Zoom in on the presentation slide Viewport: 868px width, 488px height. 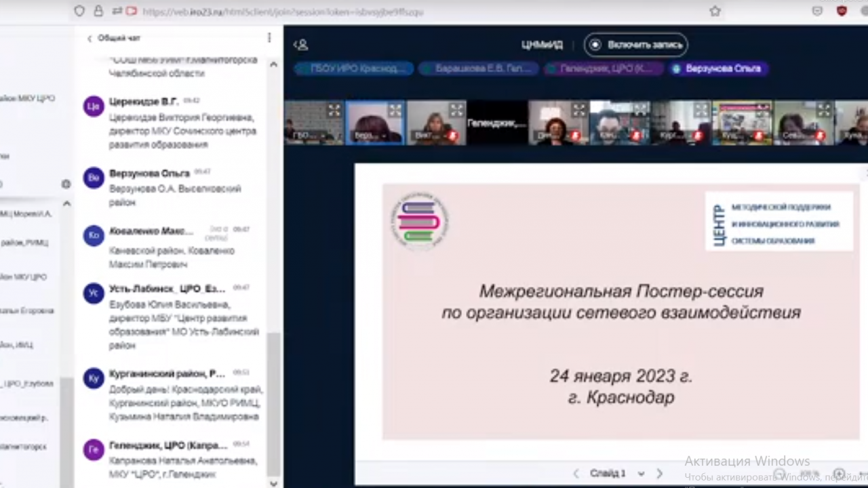coord(839,474)
